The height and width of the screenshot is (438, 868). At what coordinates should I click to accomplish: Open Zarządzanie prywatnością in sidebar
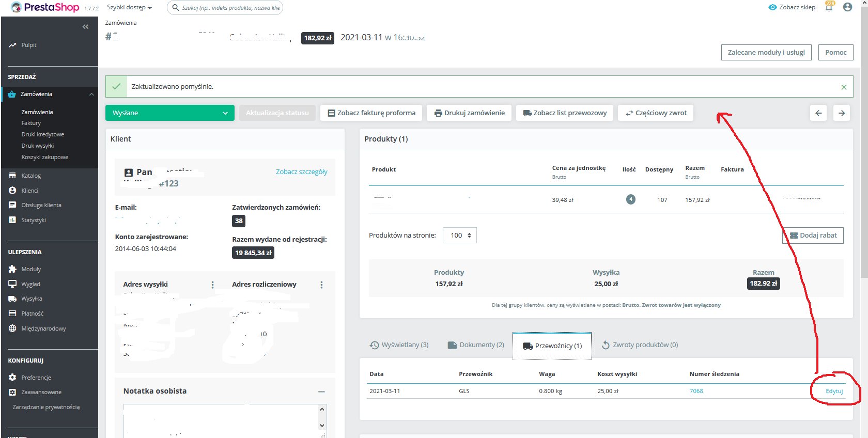[x=46, y=407]
